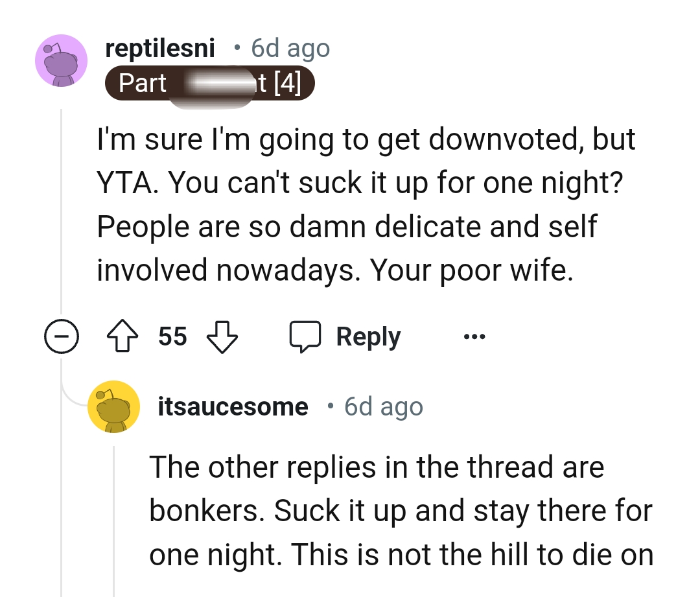This screenshot has height=597, width=700.
Task: Select the upvote arrow next to the count
Action: pos(122,336)
